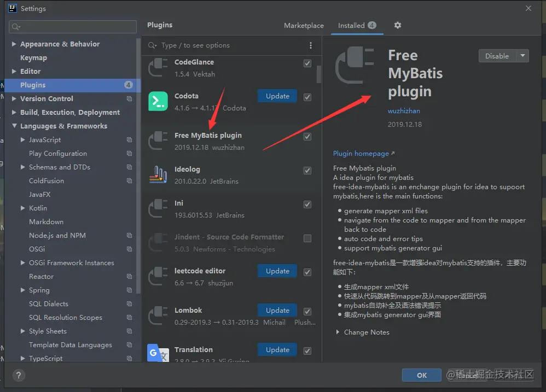Click the Codota plugin icon
Image resolution: width=546 pixels, height=392 pixels.
click(x=158, y=101)
